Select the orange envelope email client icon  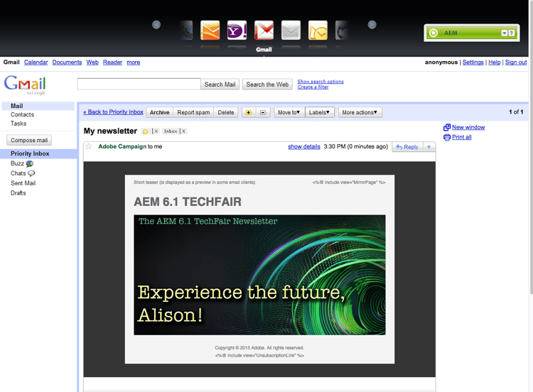point(210,31)
